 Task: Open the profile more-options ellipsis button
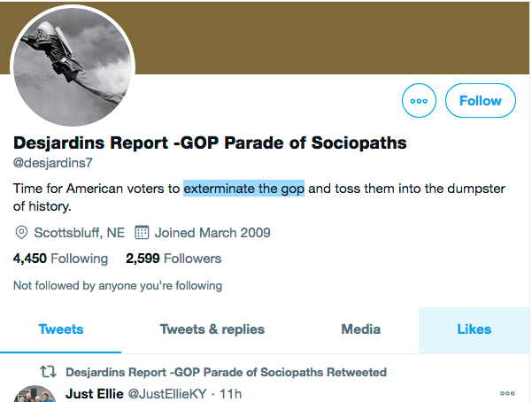420,101
